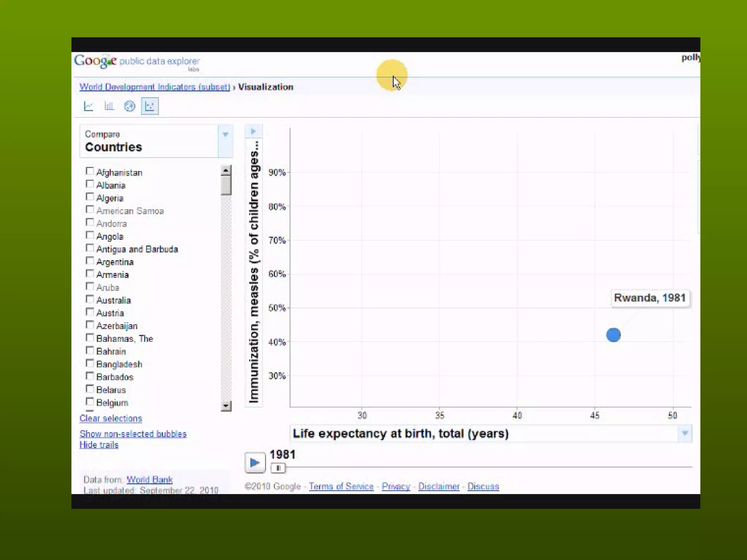Tick the Bangladesh checkbox
Screen dimensions: 747x560
90,363
